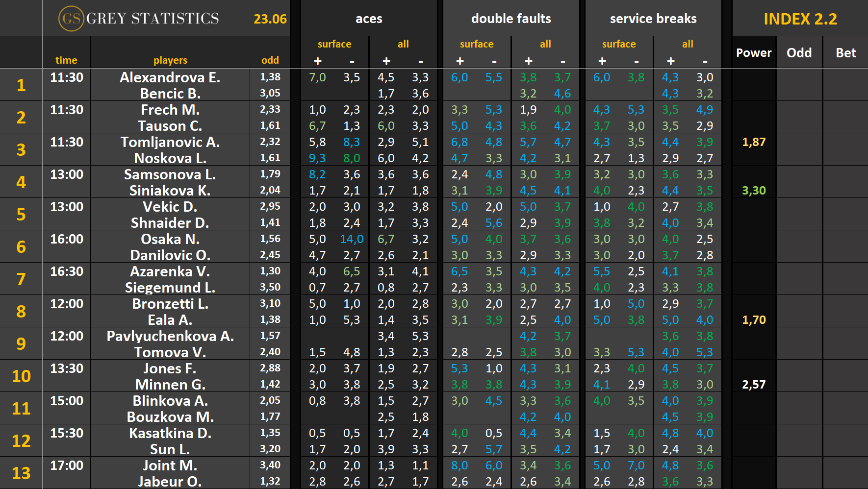This screenshot has height=489, width=868.
Task: Select player Siegemund L.
Action: pyautogui.click(x=170, y=288)
